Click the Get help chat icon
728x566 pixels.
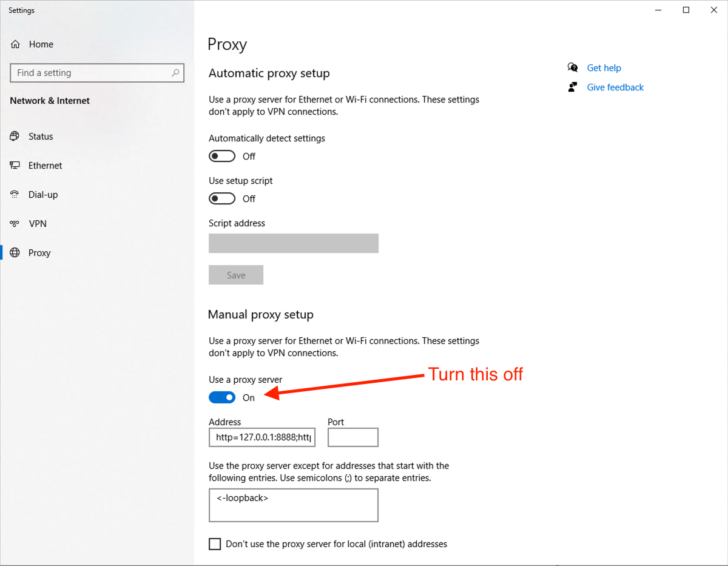(573, 68)
